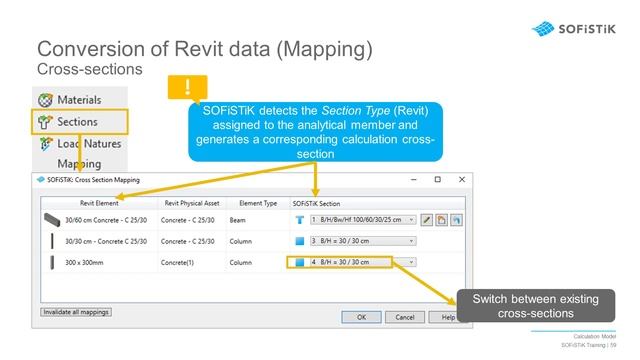
Task: Click Invalidate all mappings button
Action: [76, 312]
